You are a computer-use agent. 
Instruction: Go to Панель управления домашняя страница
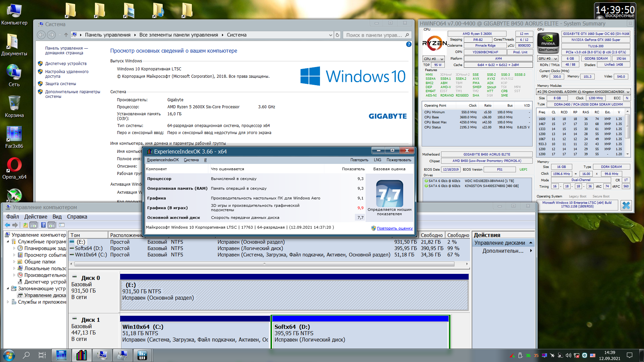click(x=66, y=51)
